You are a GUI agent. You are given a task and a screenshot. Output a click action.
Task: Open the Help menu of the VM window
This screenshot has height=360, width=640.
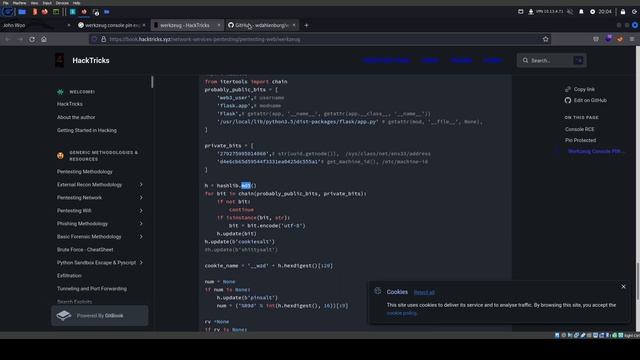click(76, 3)
